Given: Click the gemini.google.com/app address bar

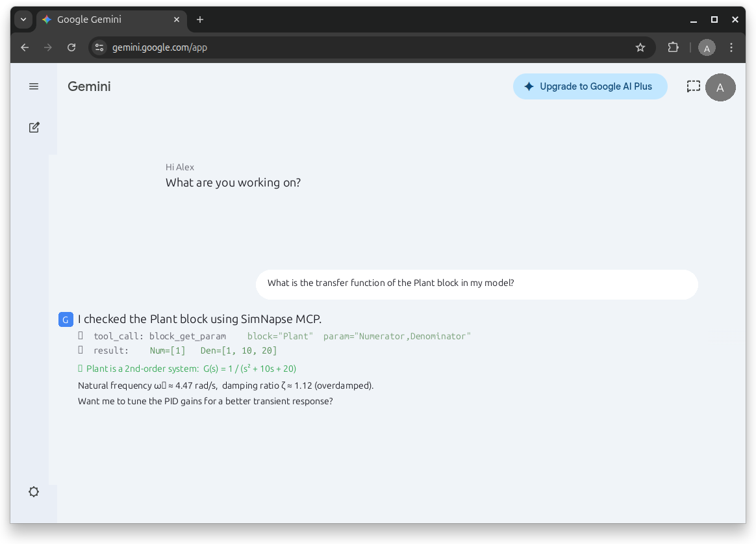Looking at the screenshot, I should (x=372, y=47).
